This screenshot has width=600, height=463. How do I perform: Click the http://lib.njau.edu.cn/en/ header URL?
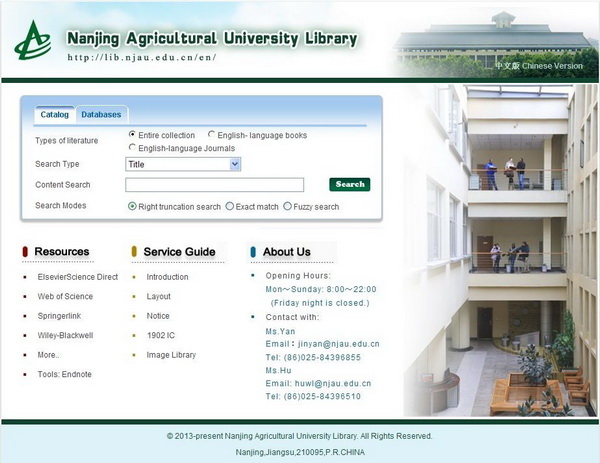(x=142, y=57)
